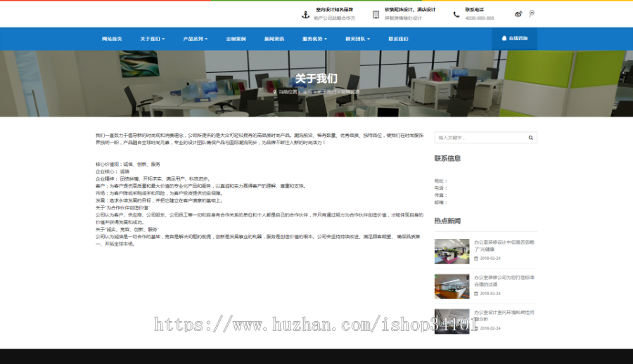633x364 pixels.
Task: Open the third news thumbnail with the grey interior
Action: click(452, 322)
